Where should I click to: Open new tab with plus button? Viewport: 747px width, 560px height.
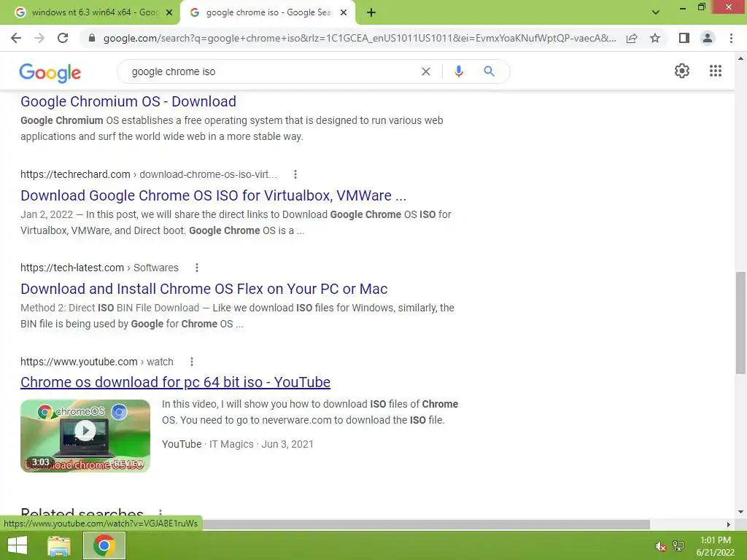point(371,13)
